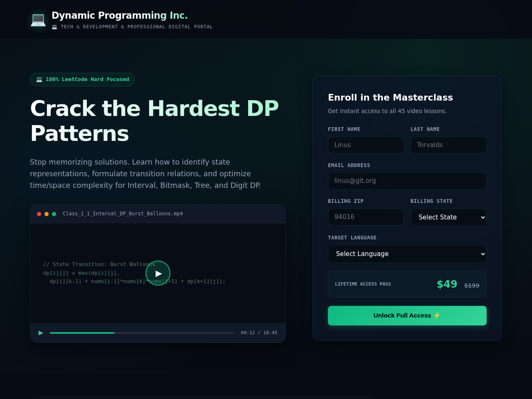The height and width of the screenshot is (399, 532).
Task: Click Dynamic Programming Inc. site title
Action: (120, 16)
